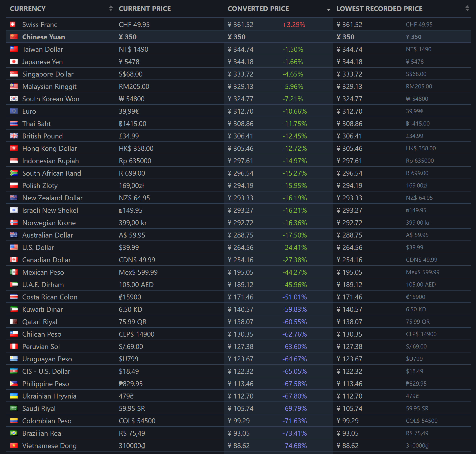
Task: Select the Ukrainian Hryvnia currency name
Action: (x=49, y=396)
